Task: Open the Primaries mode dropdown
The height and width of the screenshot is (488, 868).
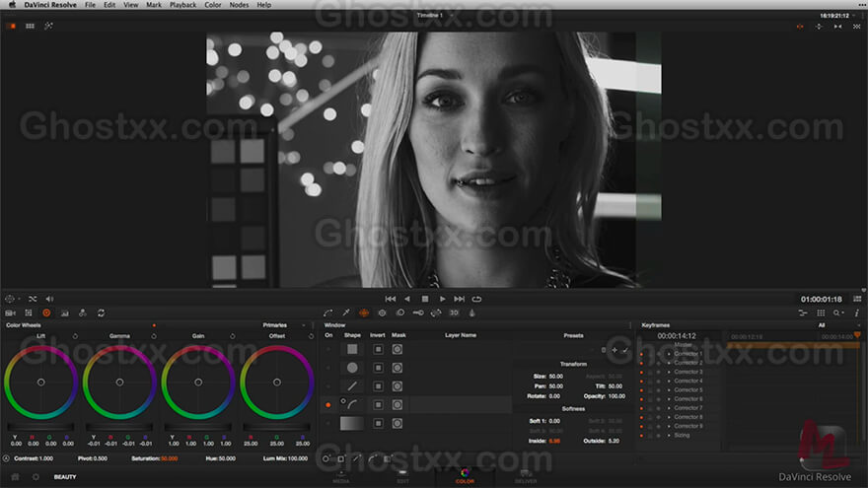Action: click(x=283, y=325)
